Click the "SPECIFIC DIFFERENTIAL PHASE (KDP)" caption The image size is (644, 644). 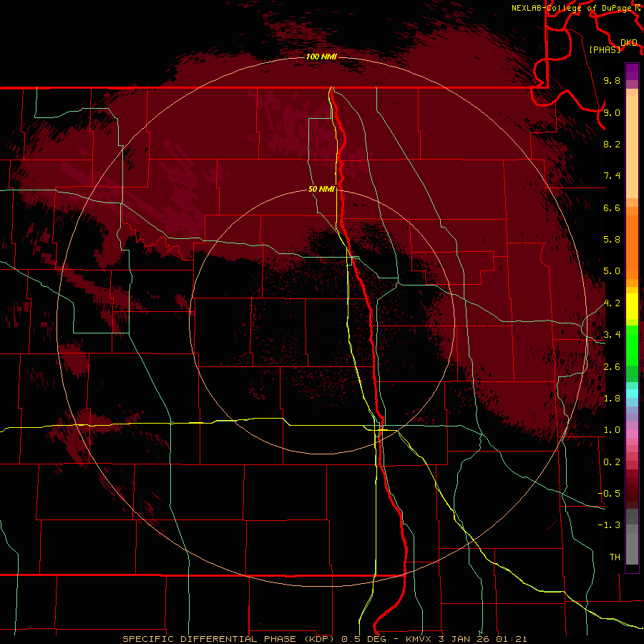coord(230,639)
